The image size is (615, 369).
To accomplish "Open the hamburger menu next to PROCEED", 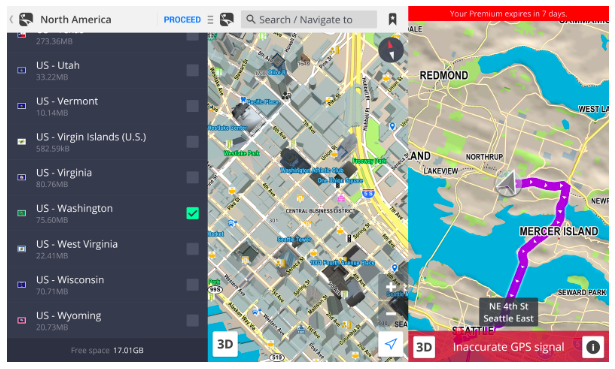I will point(211,20).
